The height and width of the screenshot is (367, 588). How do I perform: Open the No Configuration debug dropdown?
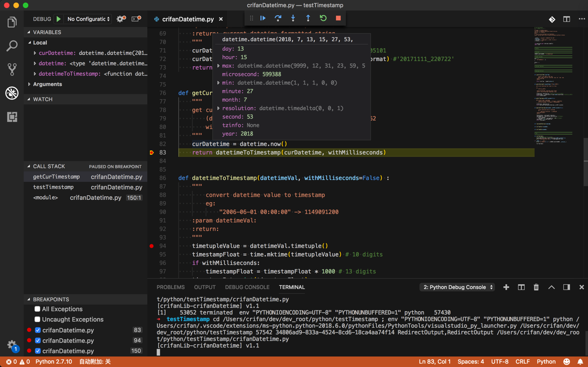(89, 19)
